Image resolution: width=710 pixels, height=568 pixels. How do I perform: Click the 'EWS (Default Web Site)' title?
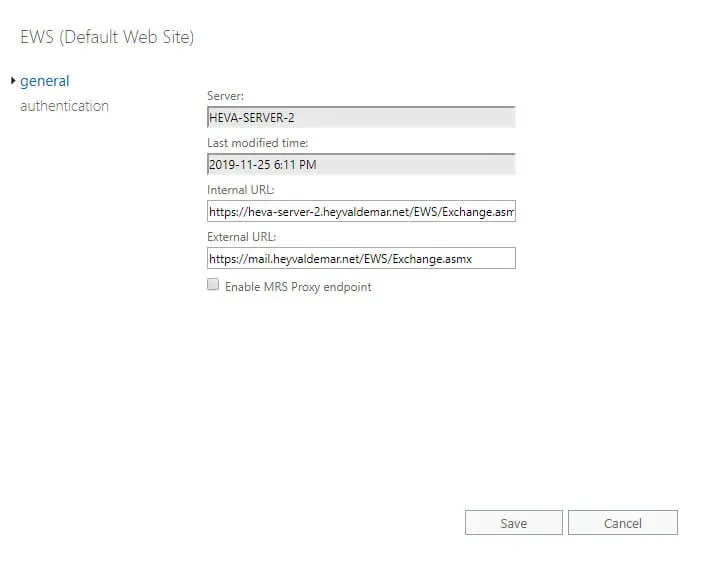click(107, 37)
